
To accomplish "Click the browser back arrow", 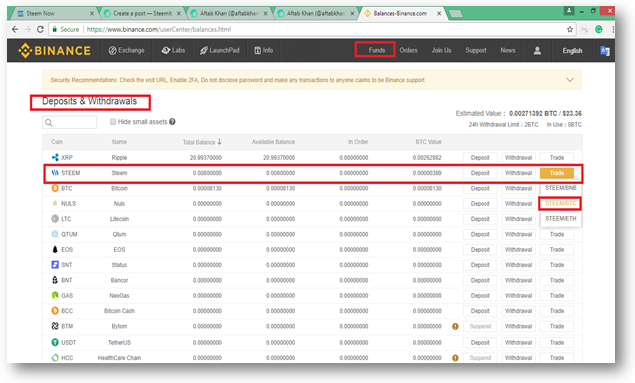I will point(15,29).
